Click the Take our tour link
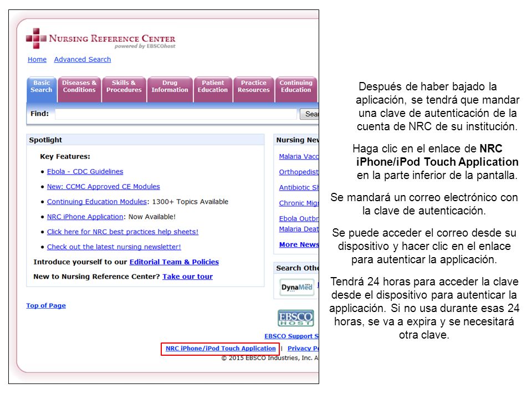Screen dimensions: 532x399 187,277
